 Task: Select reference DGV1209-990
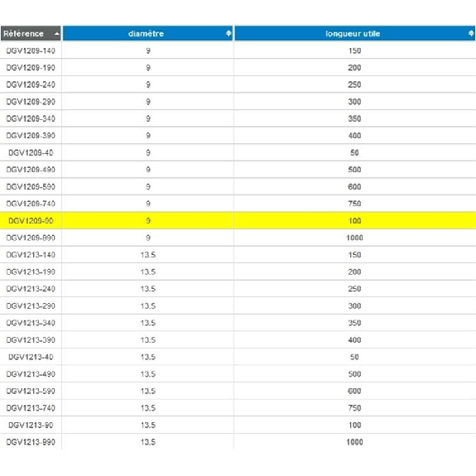[x=31, y=238]
